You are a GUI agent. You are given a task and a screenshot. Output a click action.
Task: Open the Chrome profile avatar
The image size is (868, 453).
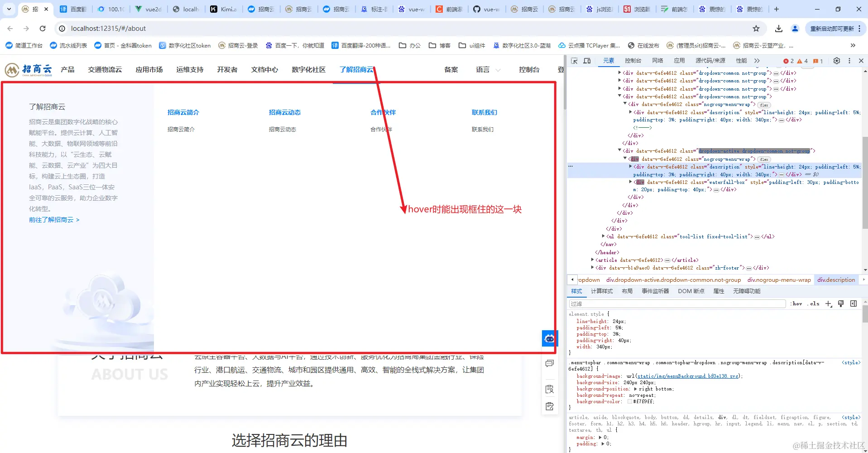point(795,29)
